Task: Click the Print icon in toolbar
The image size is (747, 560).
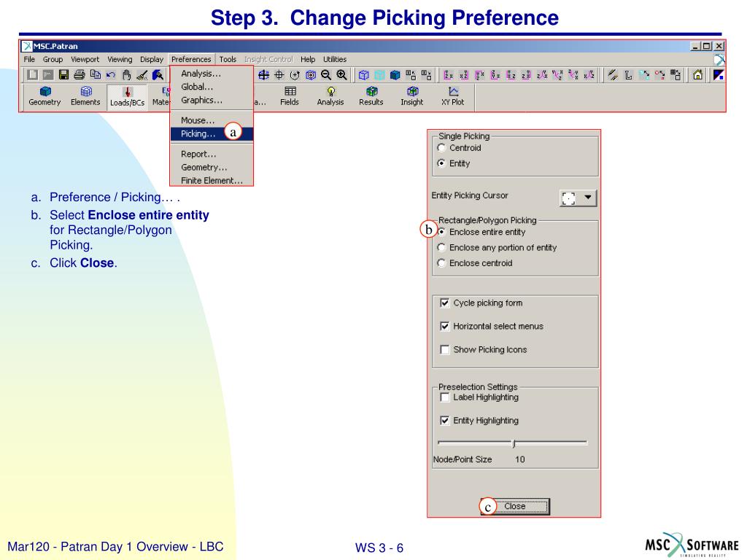Action: (x=79, y=75)
